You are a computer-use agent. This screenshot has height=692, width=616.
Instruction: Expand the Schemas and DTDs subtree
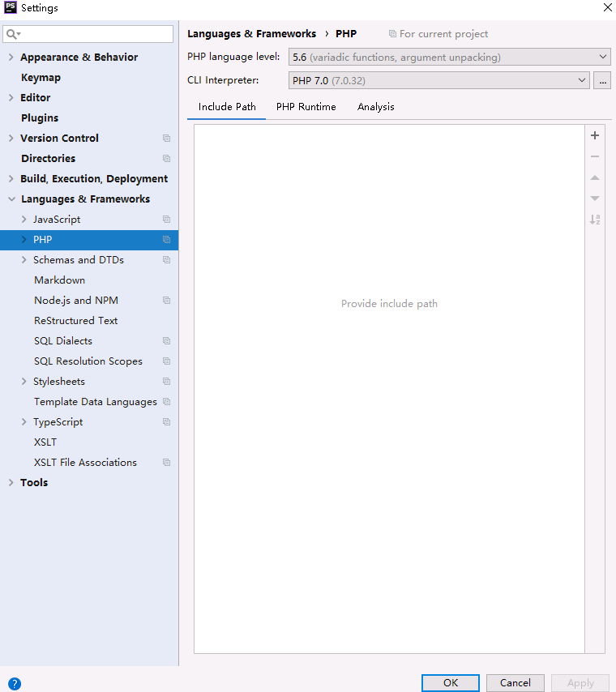click(x=24, y=260)
